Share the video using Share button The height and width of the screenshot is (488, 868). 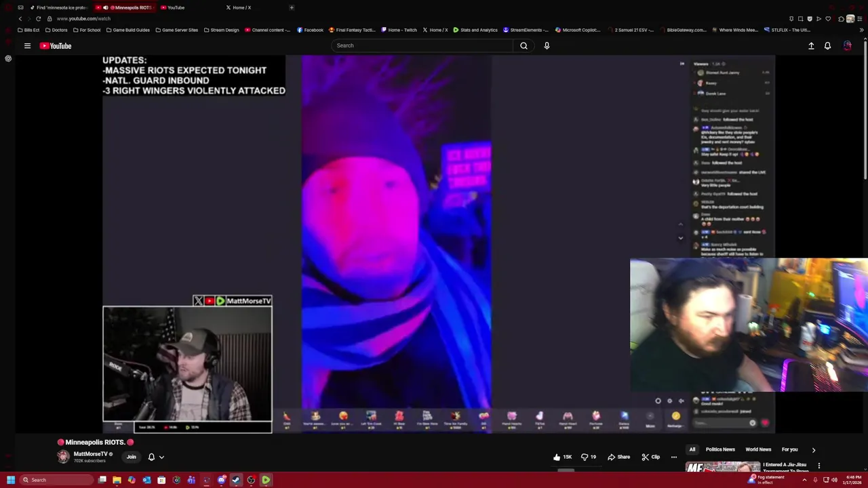[619, 457]
